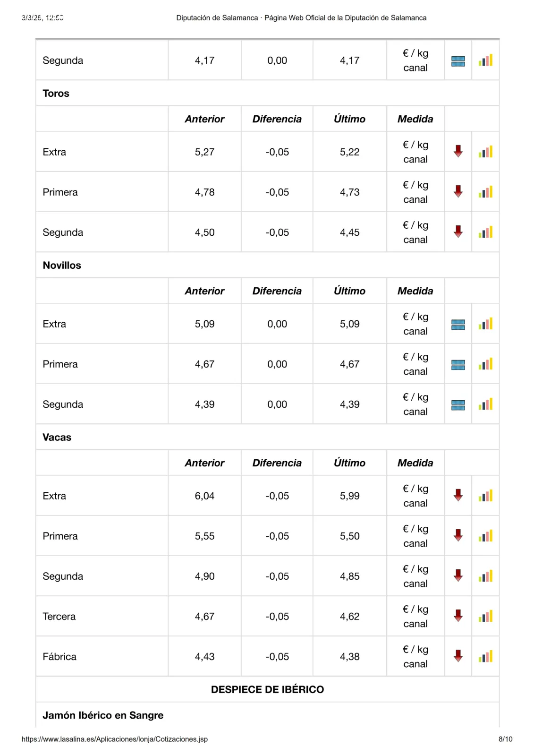Click the Jamón Ibérico en Sangre heading
The image size is (534, 756).
coord(103,715)
